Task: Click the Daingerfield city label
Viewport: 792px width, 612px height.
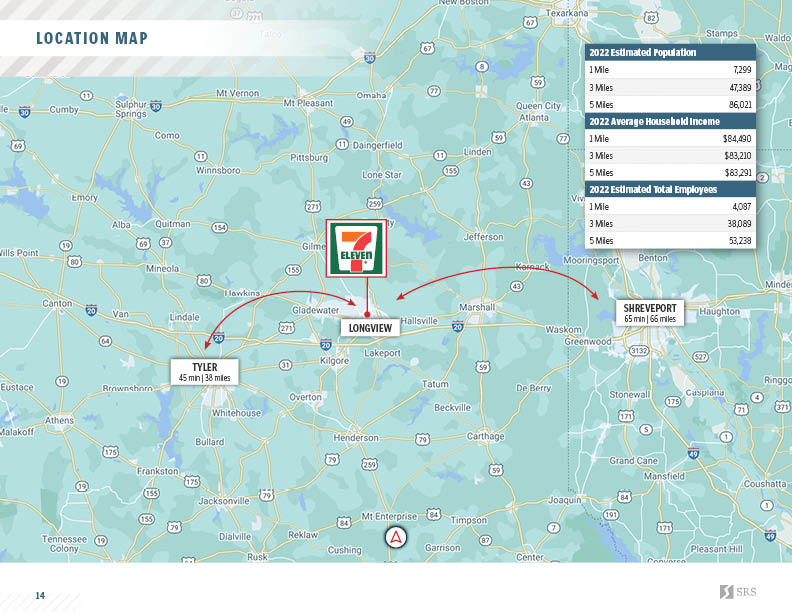Action: pos(377,145)
